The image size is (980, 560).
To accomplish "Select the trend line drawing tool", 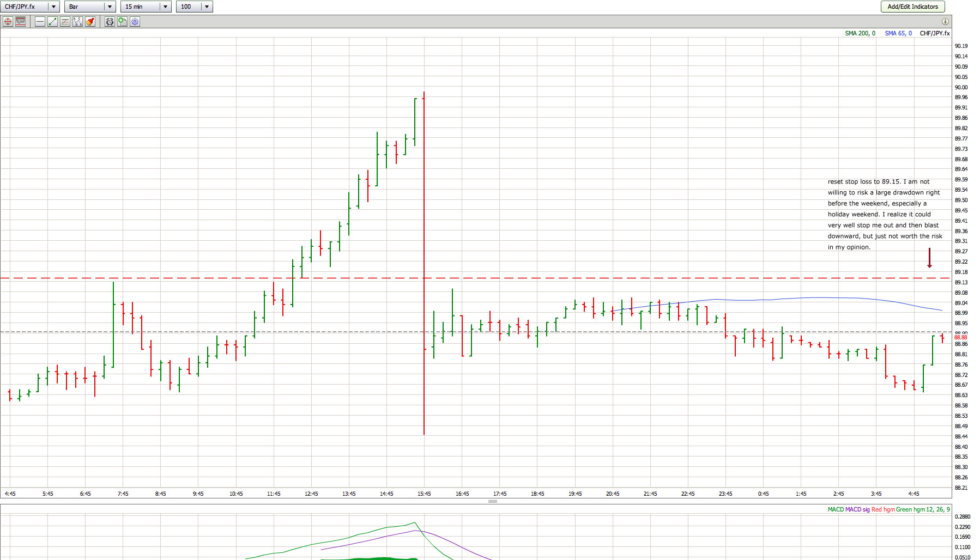I will pos(52,22).
